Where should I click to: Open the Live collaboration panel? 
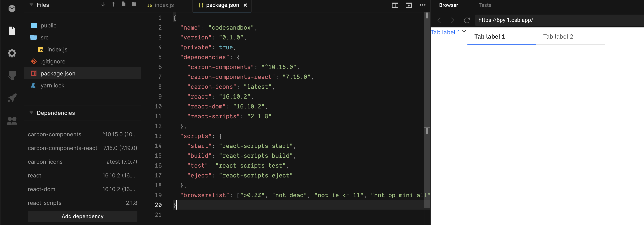[12, 121]
